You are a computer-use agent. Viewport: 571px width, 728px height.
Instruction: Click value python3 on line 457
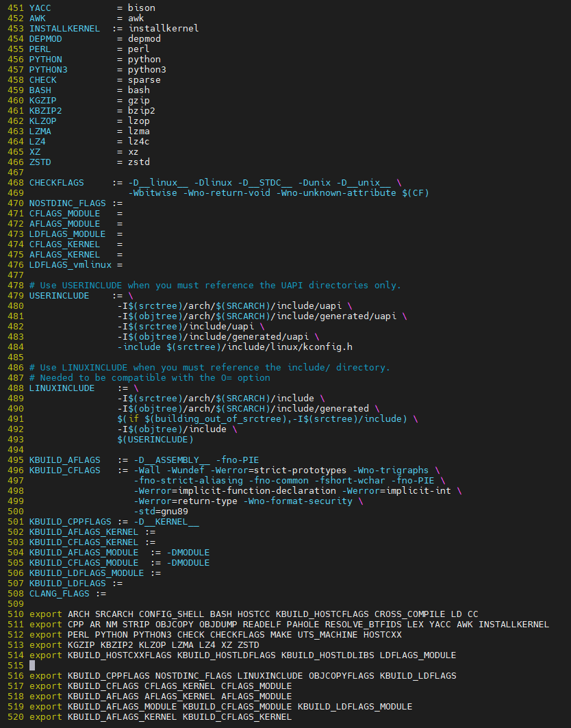click(x=147, y=70)
